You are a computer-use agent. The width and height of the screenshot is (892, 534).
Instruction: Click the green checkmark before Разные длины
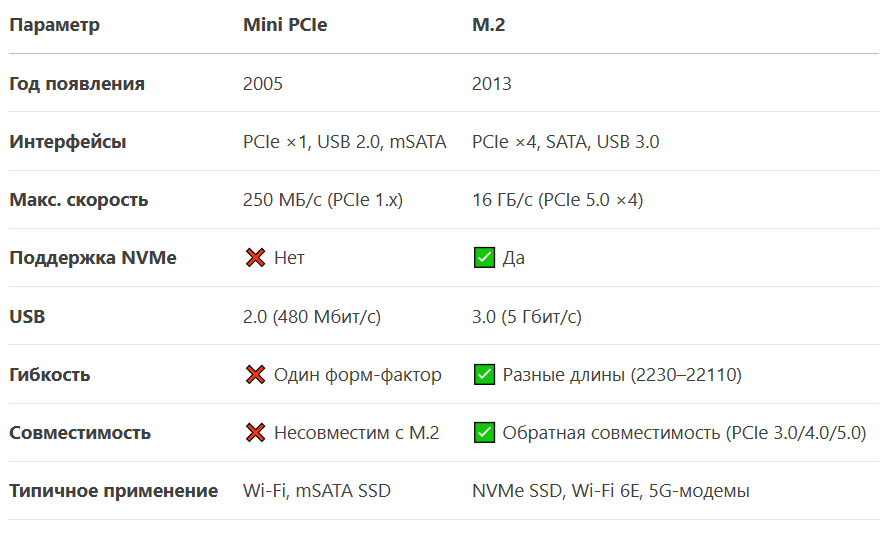[x=484, y=375]
